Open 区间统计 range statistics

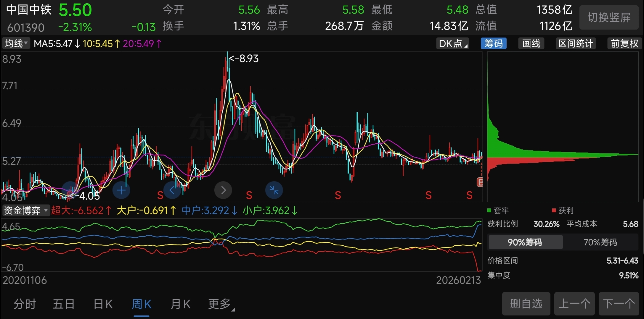[576, 43]
